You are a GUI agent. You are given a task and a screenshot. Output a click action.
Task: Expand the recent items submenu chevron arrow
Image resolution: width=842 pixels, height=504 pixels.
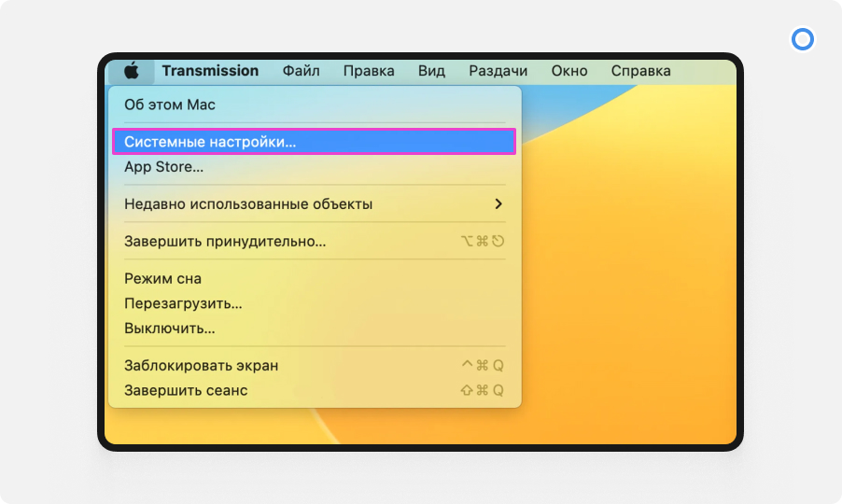pyautogui.click(x=498, y=203)
